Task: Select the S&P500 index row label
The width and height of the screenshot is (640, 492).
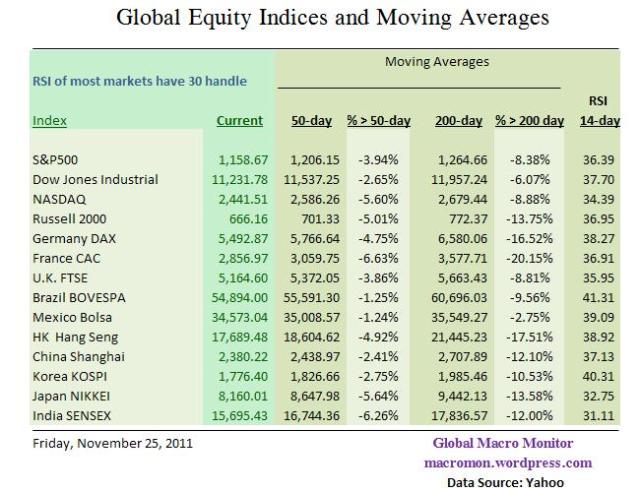Action: click(x=59, y=160)
